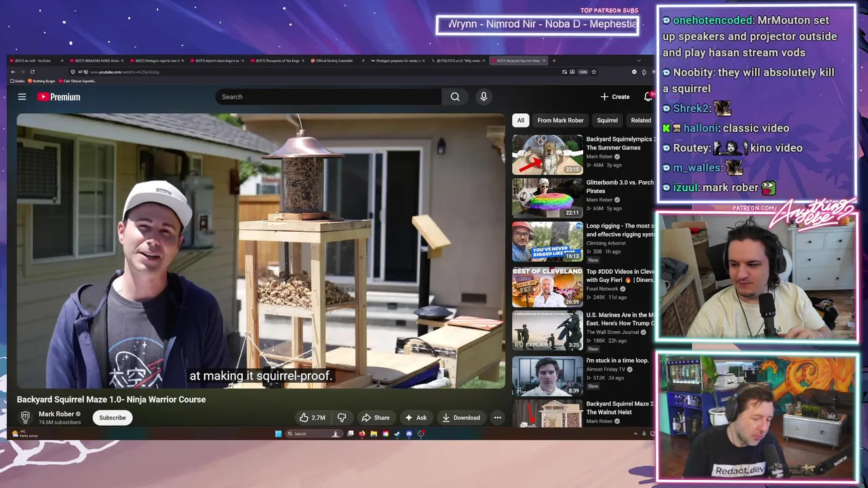This screenshot has width=868, height=488.
Task: Open the Dailies bookmark folder
Action: tap(18, 81)
